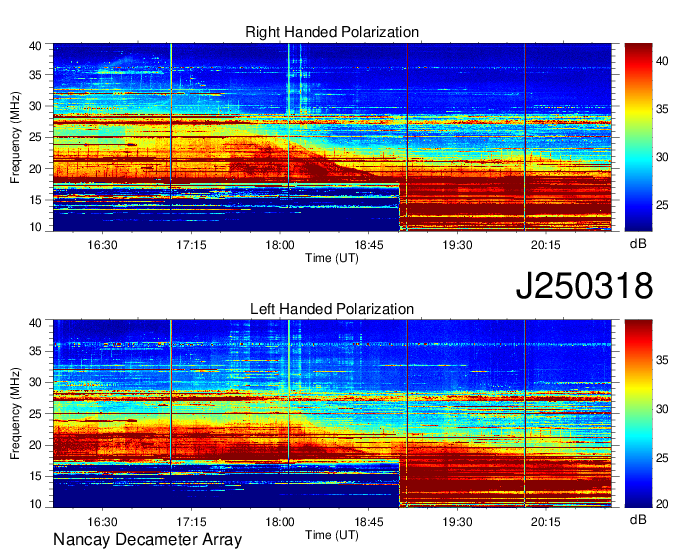Click the 40 dB label on top color bar

coord(662,61)
